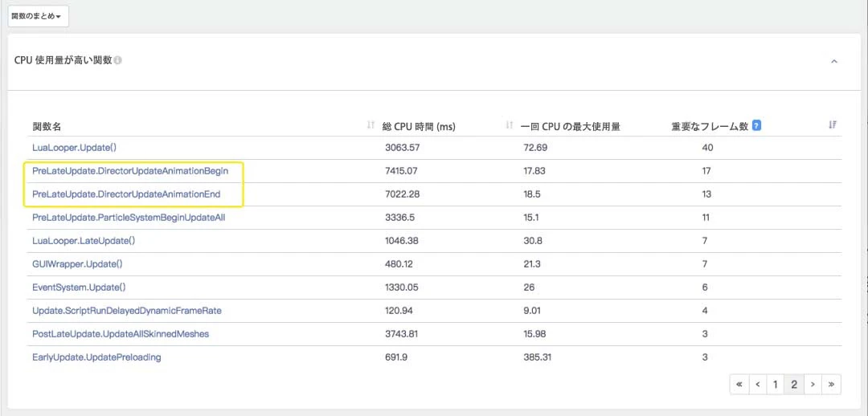This screenshot has width=868, height=416.
Task: Click max CPU usage value 385.31
Action: click(x=538, y=357)
